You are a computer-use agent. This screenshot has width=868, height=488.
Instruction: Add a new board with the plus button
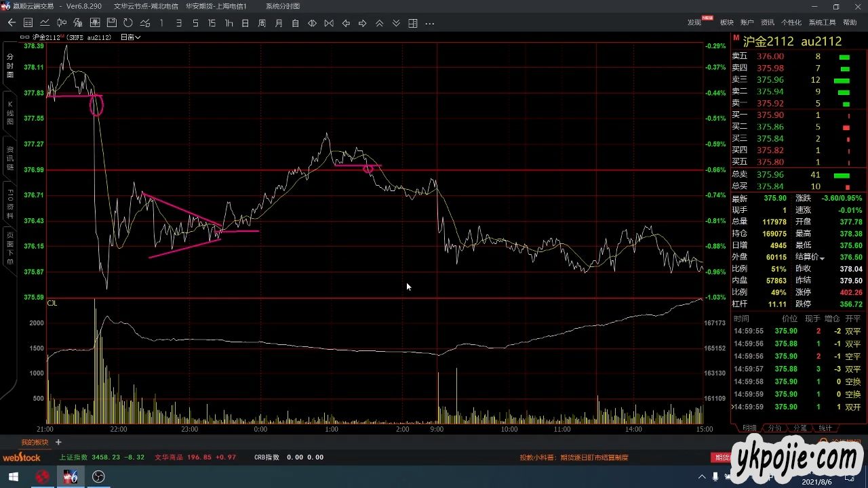coord(58,442)
